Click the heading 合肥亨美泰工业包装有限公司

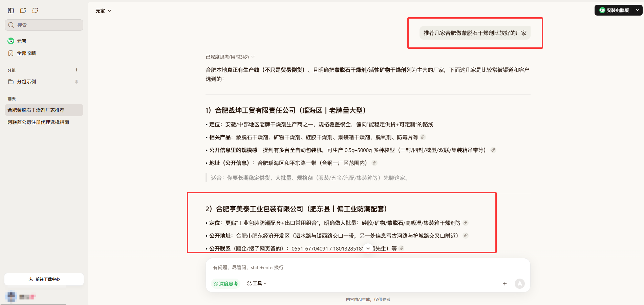(x=259, y=209)
